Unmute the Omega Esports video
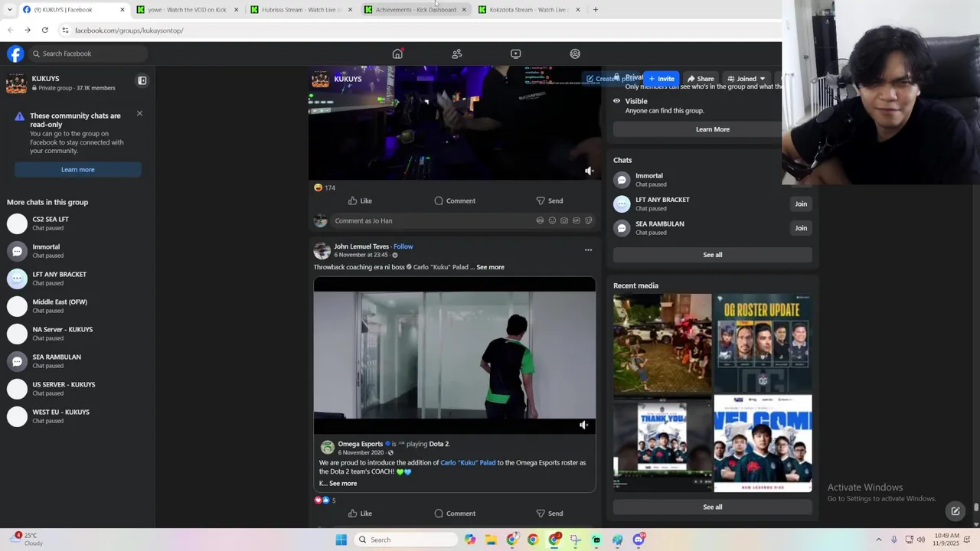The image size is (980, 551). point(583,425)
